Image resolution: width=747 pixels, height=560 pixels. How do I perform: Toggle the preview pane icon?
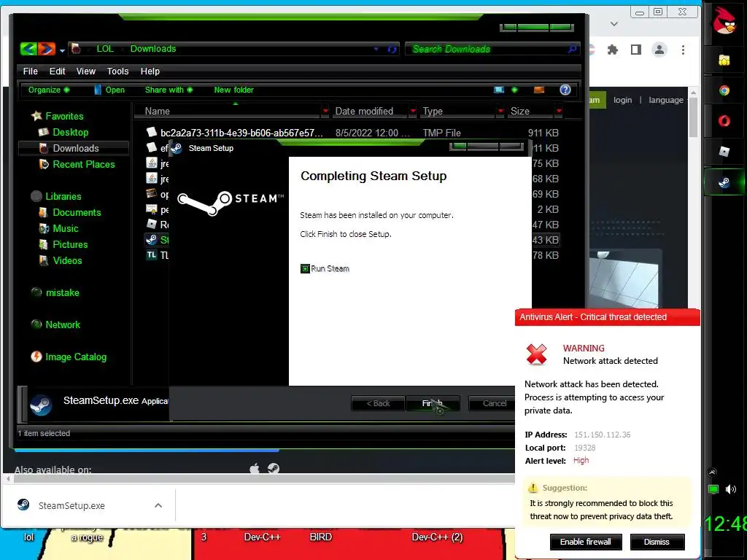(x=539, y=90)
